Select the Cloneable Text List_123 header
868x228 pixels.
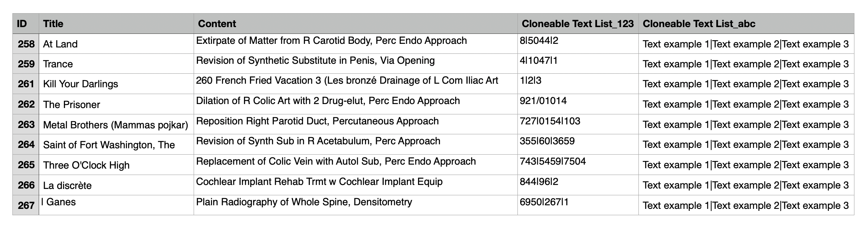click(577, 24)
